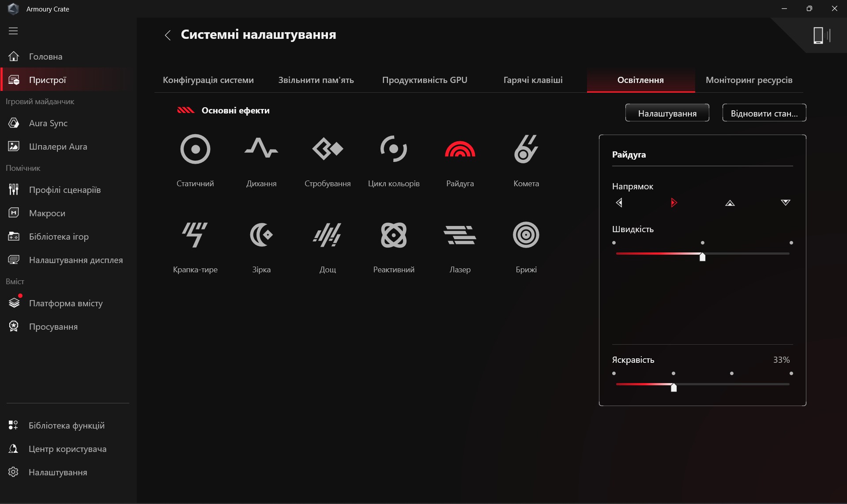Set rainbow direction to up arrow
The width and height of the screenshot is (847, 504).
pos(730,203)
